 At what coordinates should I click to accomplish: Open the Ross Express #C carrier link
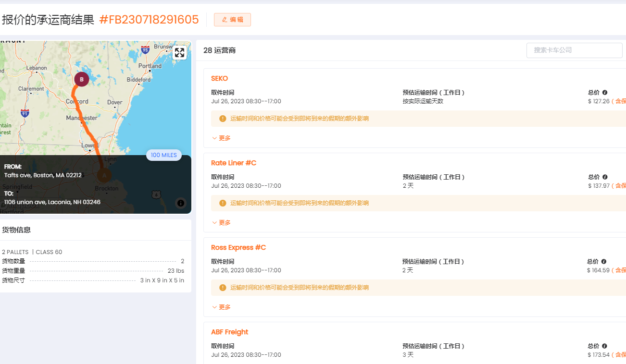(238, 247)
